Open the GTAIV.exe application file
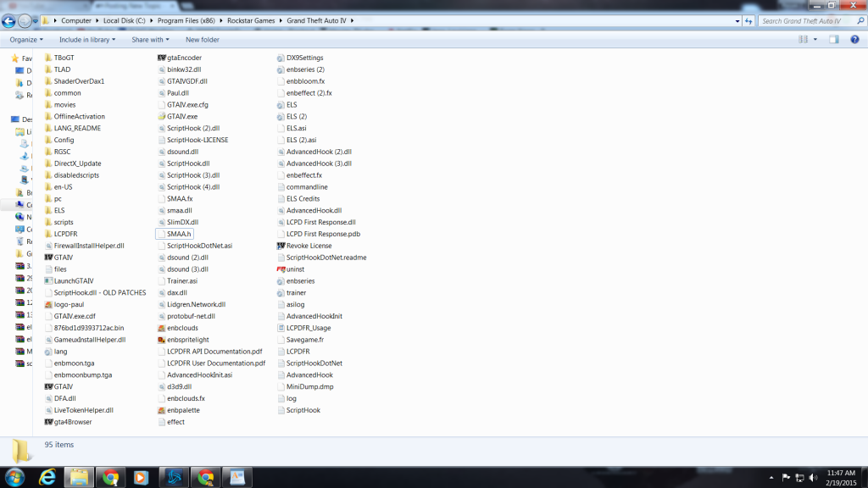Image resolution: width=868 pixels, height=488 pixels. point(181,116)
